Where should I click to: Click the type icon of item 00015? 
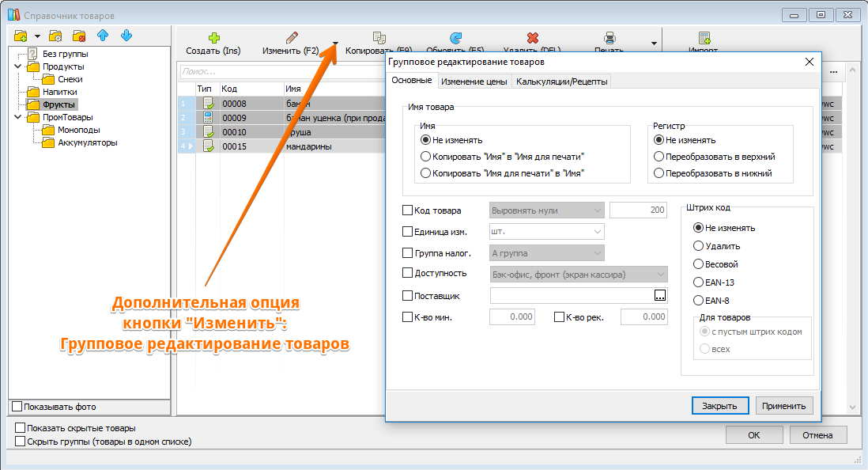coord(208,146)
